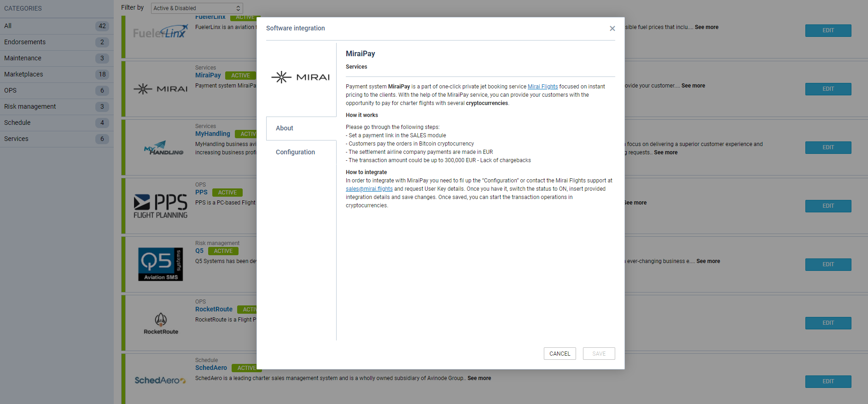The height and width of the screenshot is (404, 868).
Task: Click the CATEGORIES sidebar header
Action: pyautogui.click(x=23, y=8)
